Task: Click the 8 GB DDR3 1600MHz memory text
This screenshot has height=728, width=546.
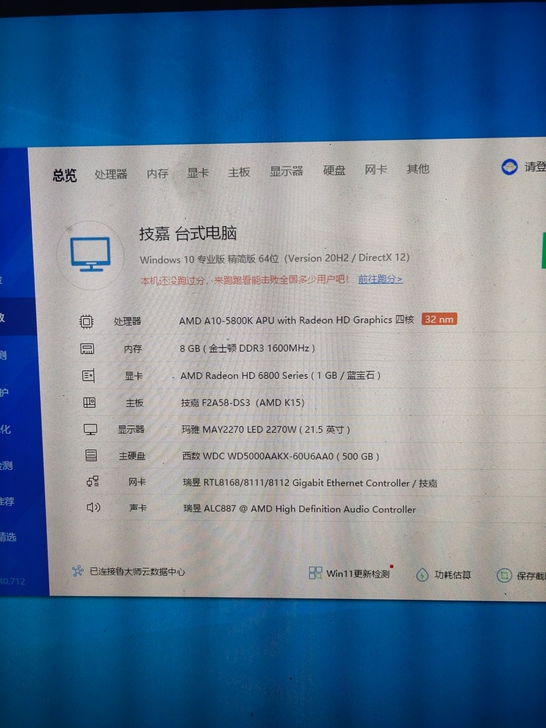Action: point(247,348)
